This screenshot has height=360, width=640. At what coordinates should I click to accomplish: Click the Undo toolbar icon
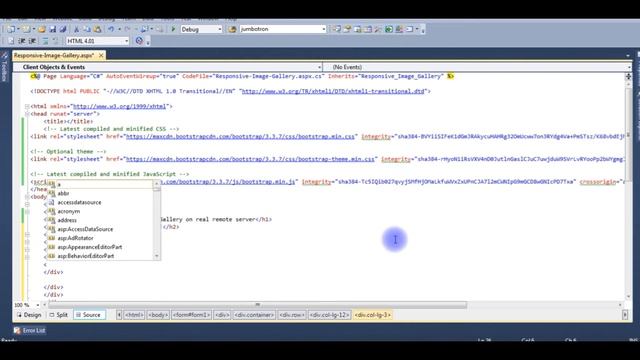111,29
